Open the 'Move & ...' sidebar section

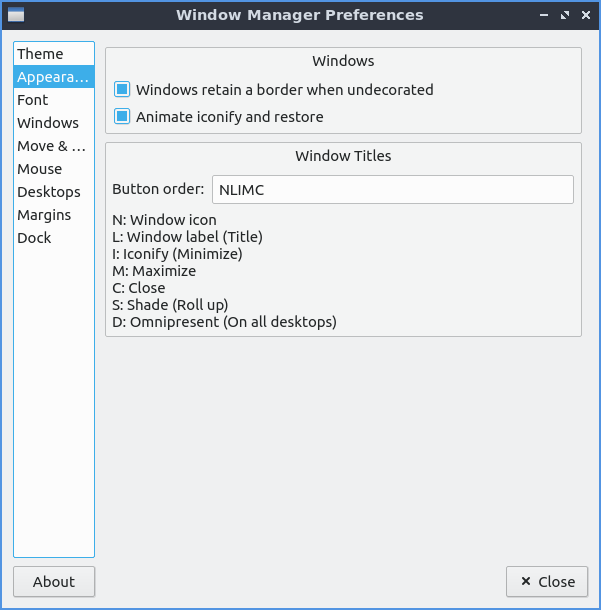pyautogui.click(x=52, y=146)
